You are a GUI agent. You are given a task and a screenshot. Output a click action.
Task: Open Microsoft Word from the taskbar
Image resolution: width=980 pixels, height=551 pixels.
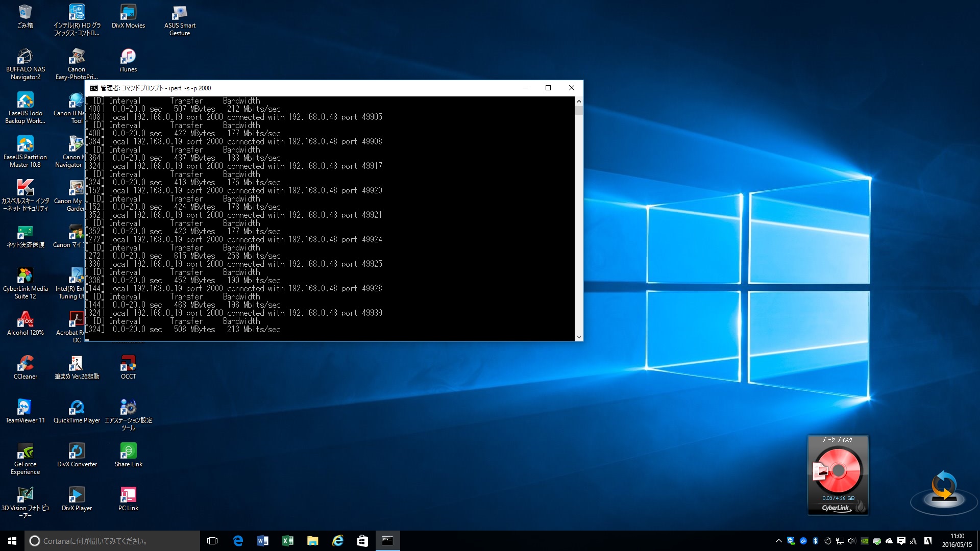point(263,541)
